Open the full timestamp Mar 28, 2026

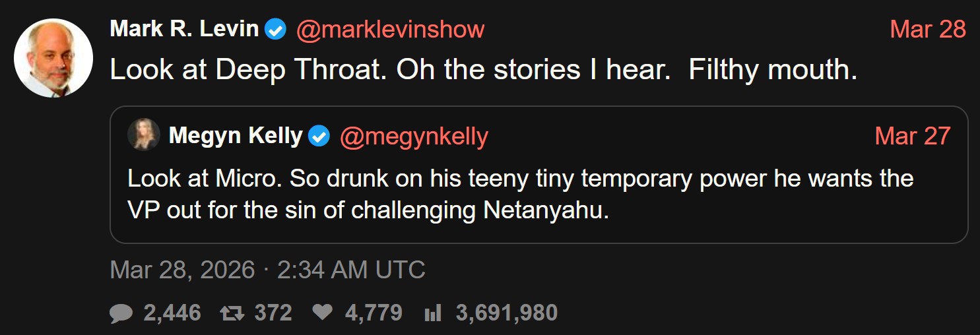[267, 270]
